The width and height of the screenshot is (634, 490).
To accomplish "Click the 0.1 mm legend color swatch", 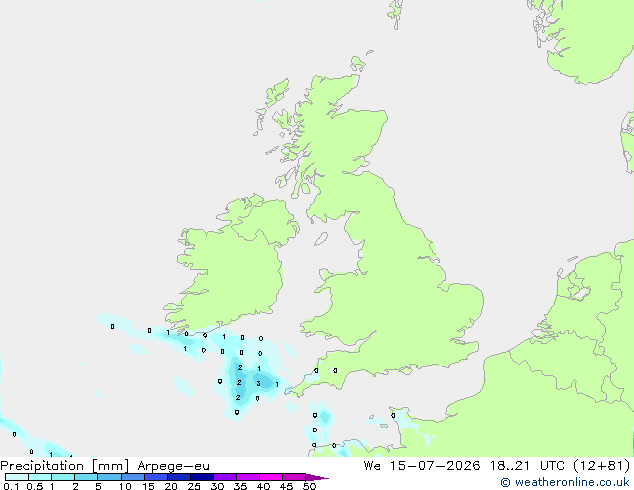I will click(17, 477).
